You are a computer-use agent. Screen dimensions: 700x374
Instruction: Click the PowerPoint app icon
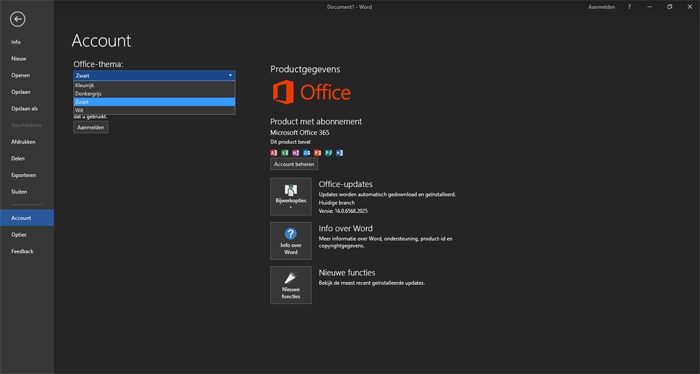[x=317, y=153]
